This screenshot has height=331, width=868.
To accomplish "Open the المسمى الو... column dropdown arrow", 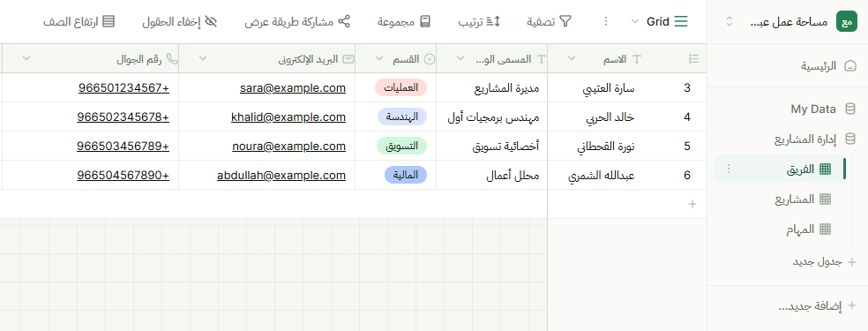I will [x=460, y=58].
